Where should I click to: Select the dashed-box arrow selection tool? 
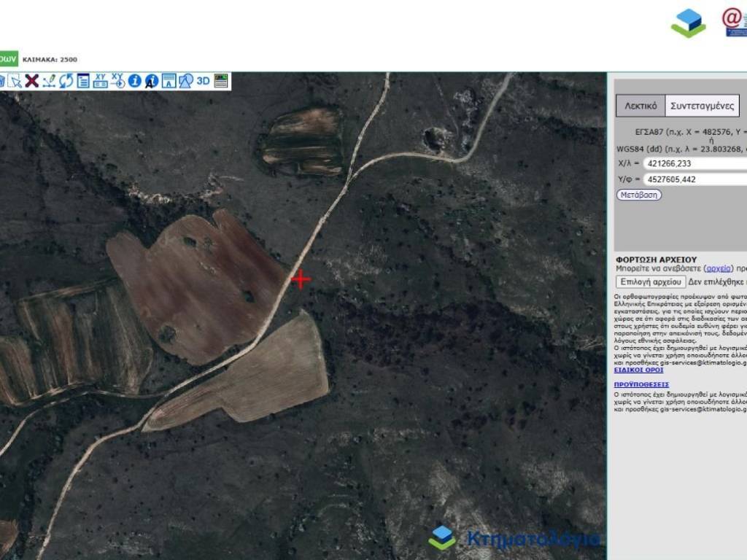[x=15, y=81]
